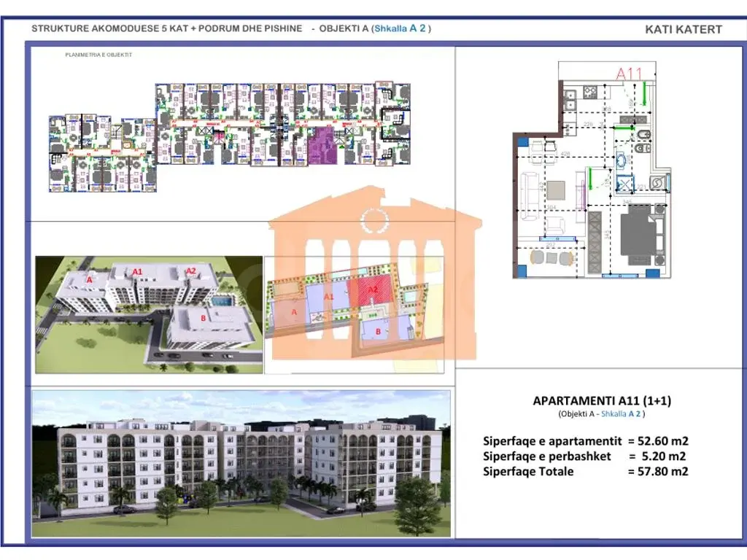The image size is (747, 560).
Task: Click the Siperfaqe e apartamentit = 52.60 m2 line
Action: click(x=586, y=441)
